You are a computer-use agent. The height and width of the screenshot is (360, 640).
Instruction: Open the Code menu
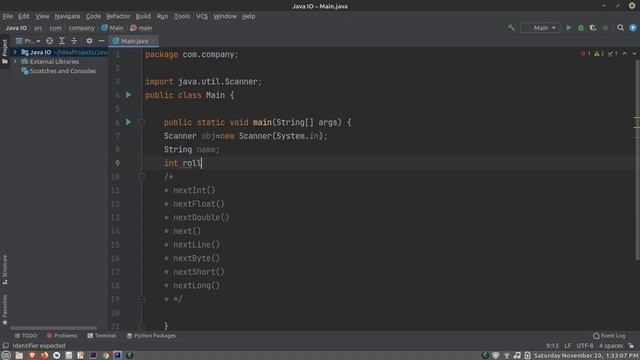click(x=93, y=16)
